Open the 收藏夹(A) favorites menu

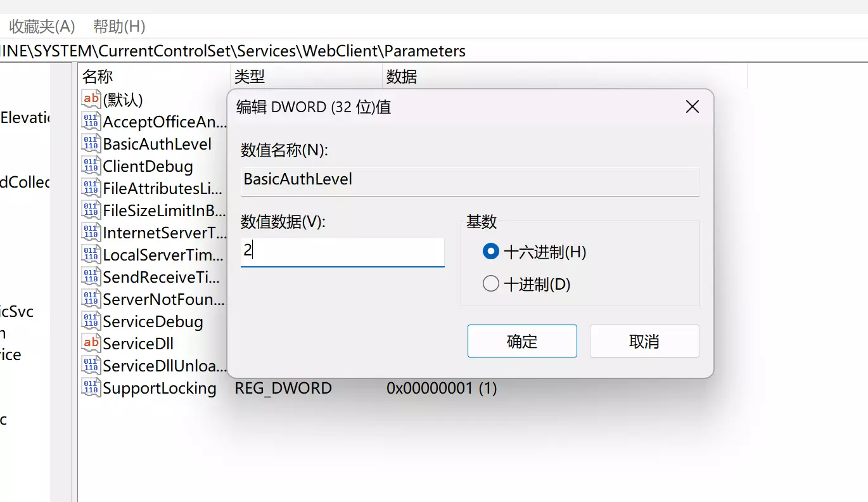pos(42,27)
